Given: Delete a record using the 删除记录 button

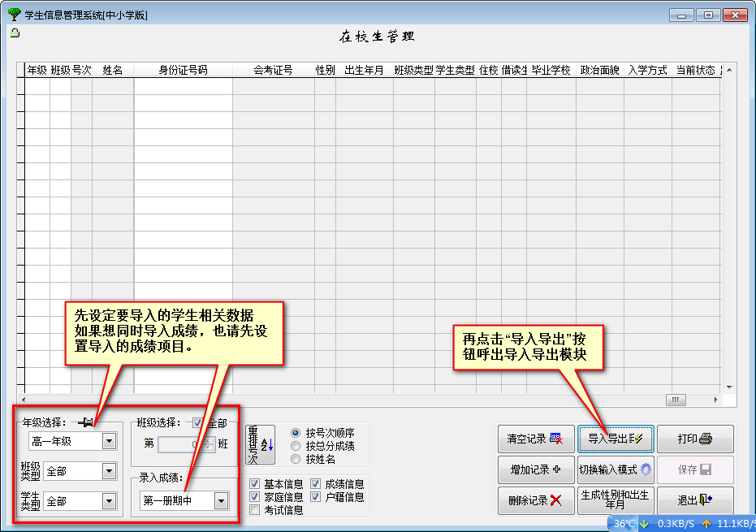Looking at the screenshot, I should 536,500.
